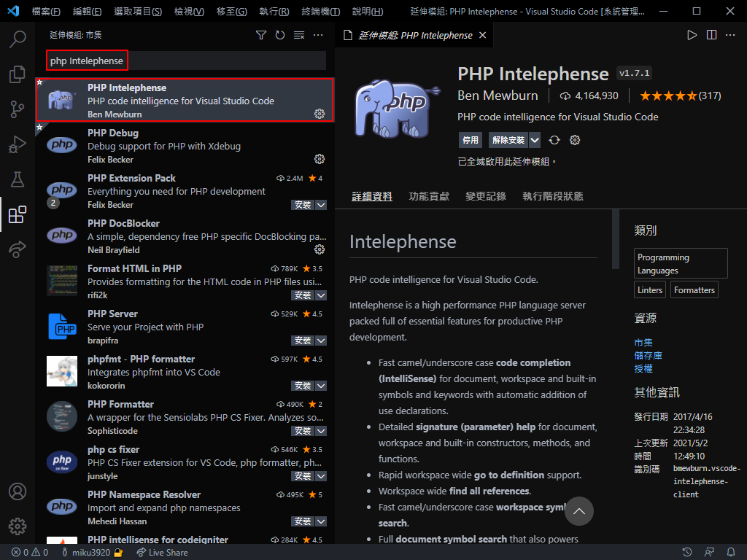747x560 pixels.
Task: Expand install dropdown for PHP Server
Action: [322, 341]
